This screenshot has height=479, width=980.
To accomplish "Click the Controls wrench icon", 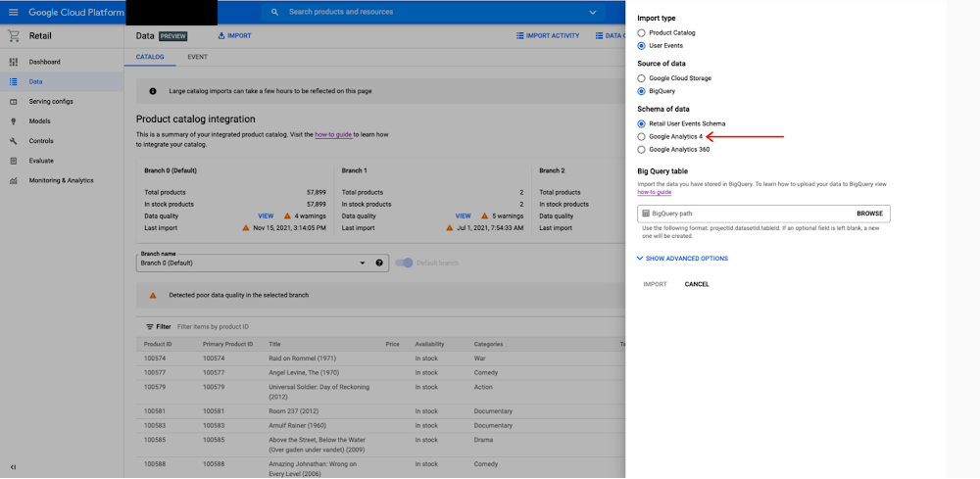I will point(13,141).
